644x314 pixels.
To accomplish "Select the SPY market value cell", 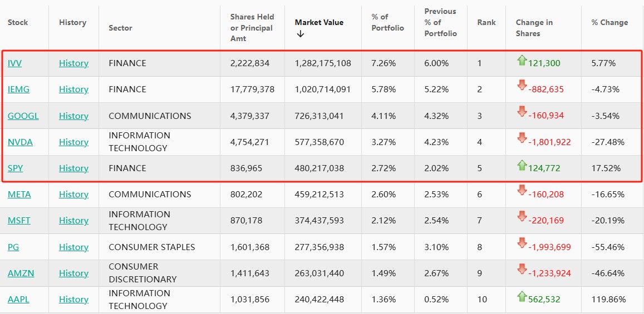I will click(319, 168).
